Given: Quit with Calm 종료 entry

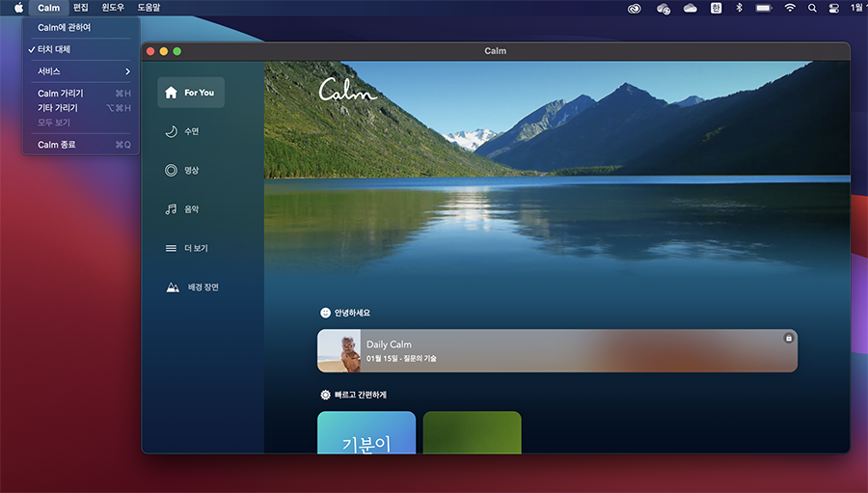Looking at the screenshot, I should [x=81, y=145].
